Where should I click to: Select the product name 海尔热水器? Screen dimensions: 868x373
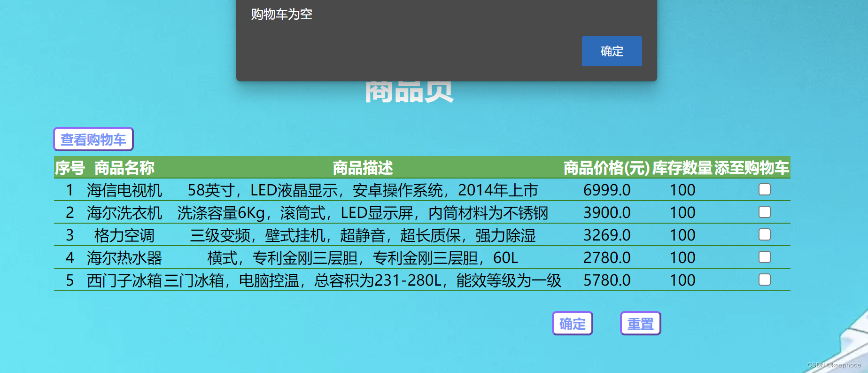click(x=124, y=258)
